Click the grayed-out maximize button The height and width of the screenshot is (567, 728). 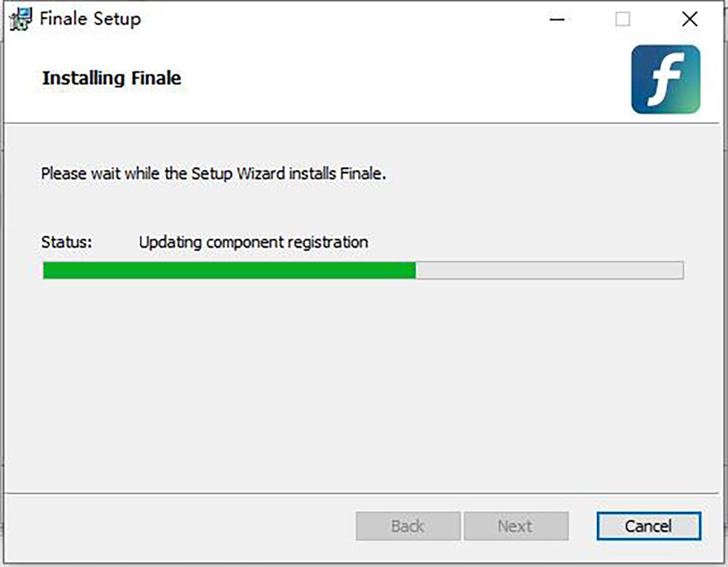click(622, 19)
